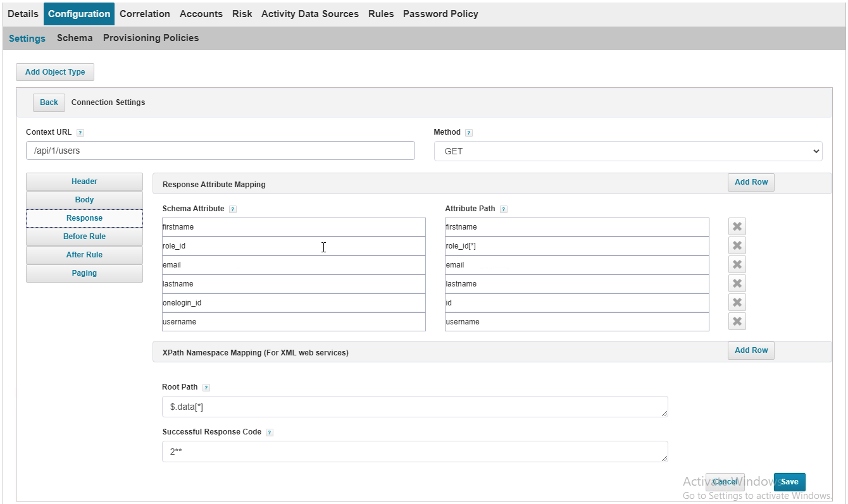Go Back from Connection Settings
The width and height of the screenshot is (848, 504).
pyautogui.click(x=49, y=102)
